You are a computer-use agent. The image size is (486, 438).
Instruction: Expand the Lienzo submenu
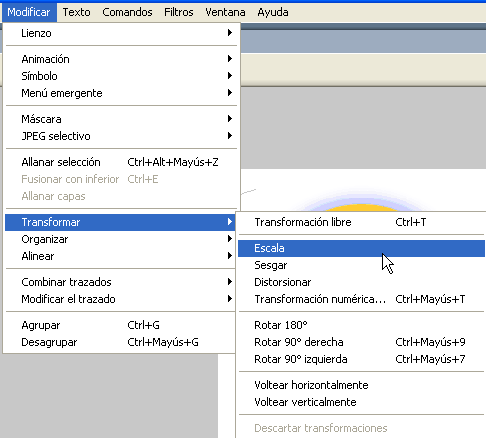120,33
